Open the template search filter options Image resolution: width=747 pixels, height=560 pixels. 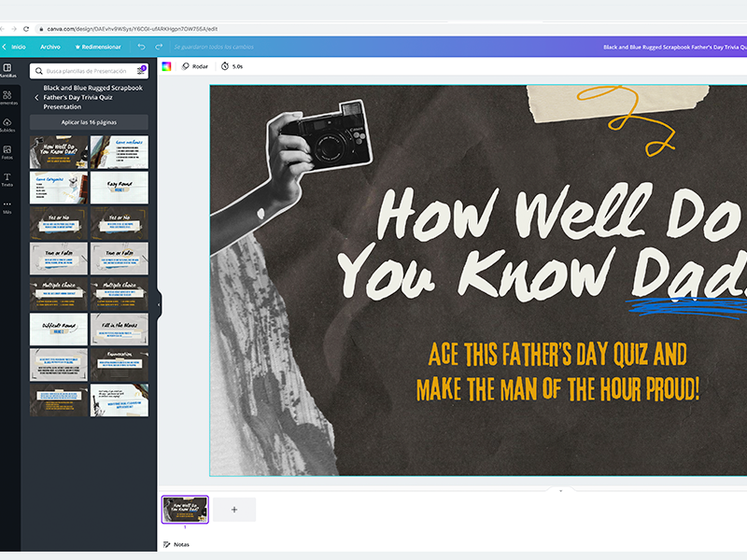coord(141,69)
